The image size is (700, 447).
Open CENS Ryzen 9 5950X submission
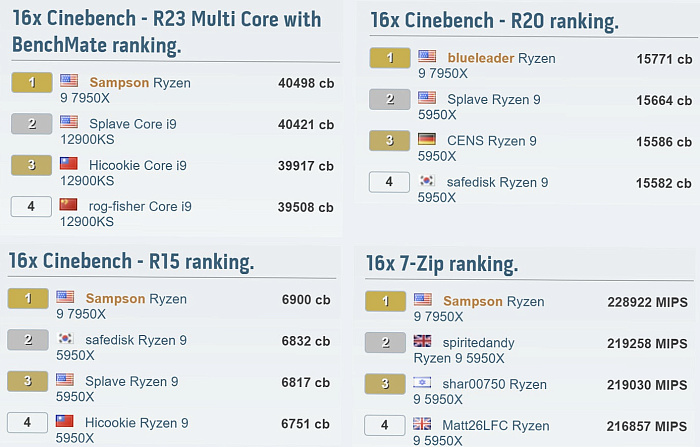(477, 148)
